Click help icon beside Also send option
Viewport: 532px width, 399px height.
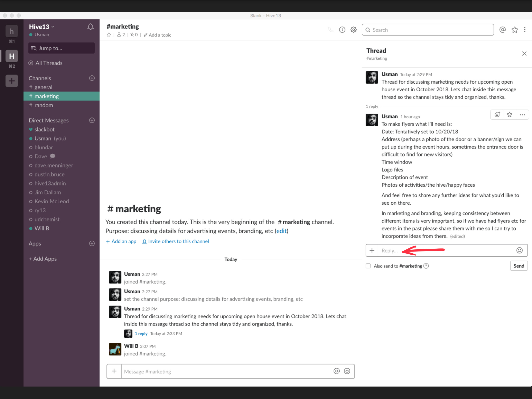point(426,266)
